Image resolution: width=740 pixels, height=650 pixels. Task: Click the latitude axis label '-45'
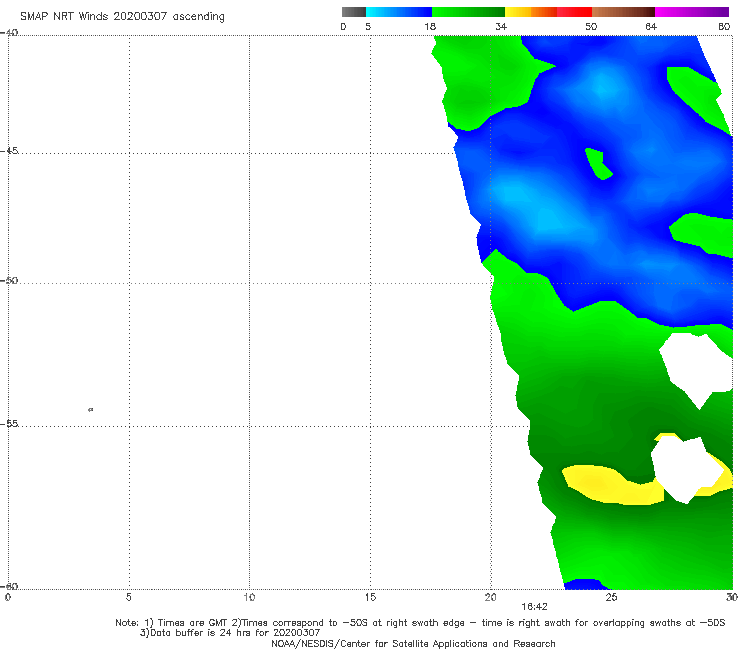pyautogui.click(x=9, y=151)
